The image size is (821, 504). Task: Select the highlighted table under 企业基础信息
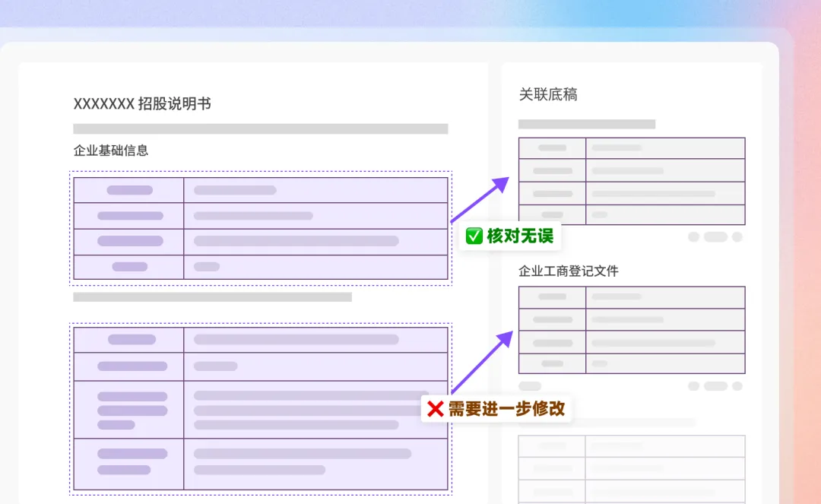click(x=261, y=228)
